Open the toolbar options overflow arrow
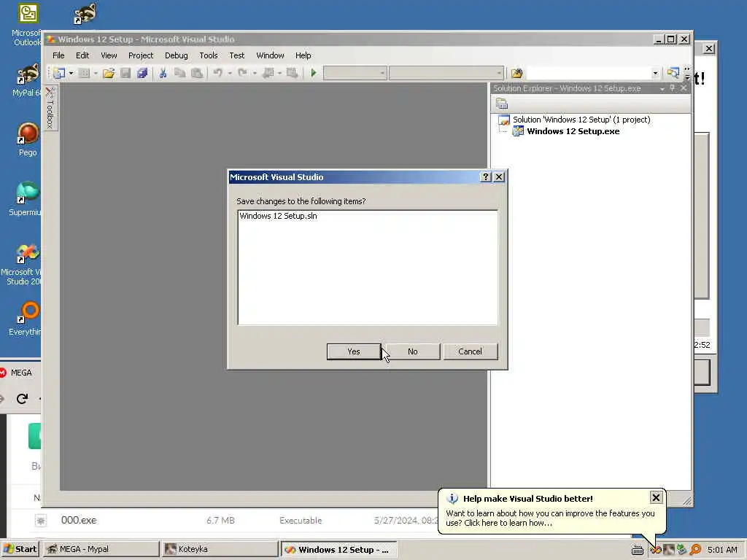Image resolution: width=747 pixels, height=560 pixels. point(687,76)
